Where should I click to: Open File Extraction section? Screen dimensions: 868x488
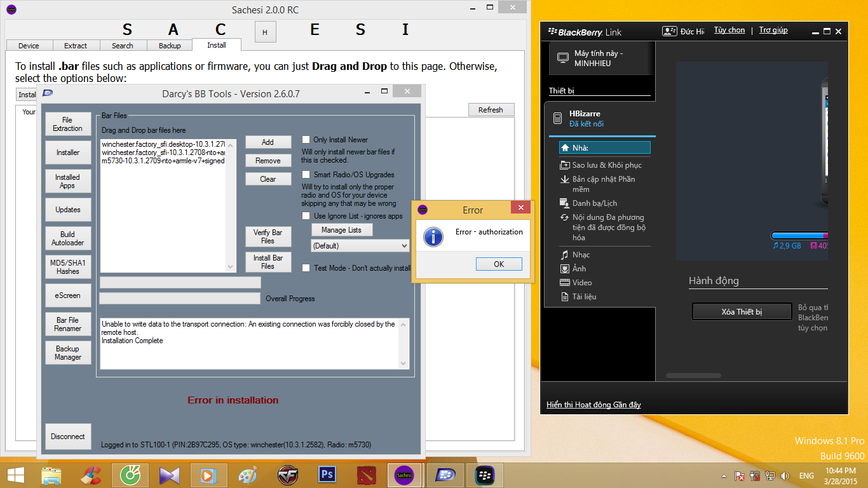click(68, 124)
